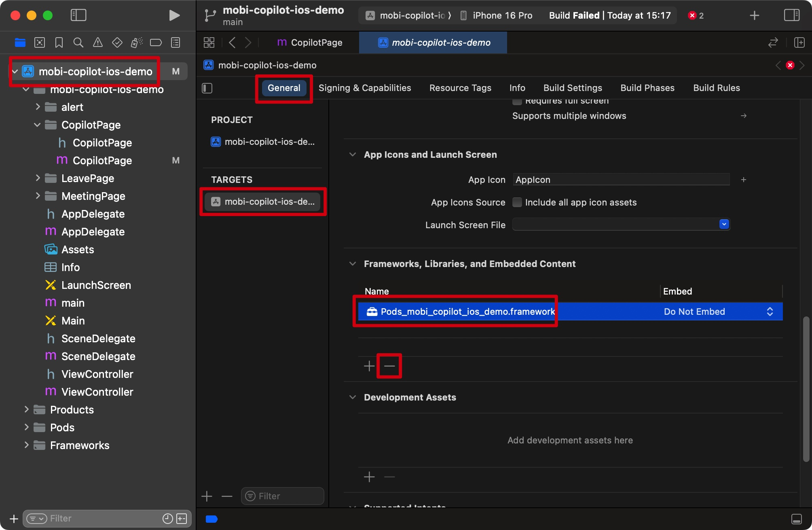812x530 pixels.
Task: Open the Bookmark navigator
Action: coord(59,42)
